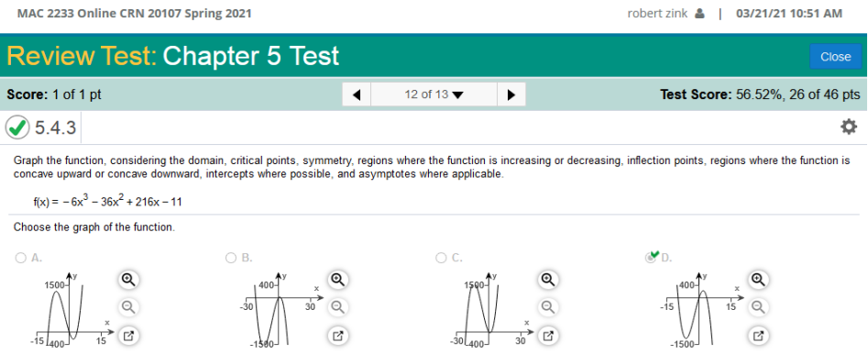Select answer choice B radio button
Image resolution: width=868 pixels, height=354 pixels.
tap(231, 258)
